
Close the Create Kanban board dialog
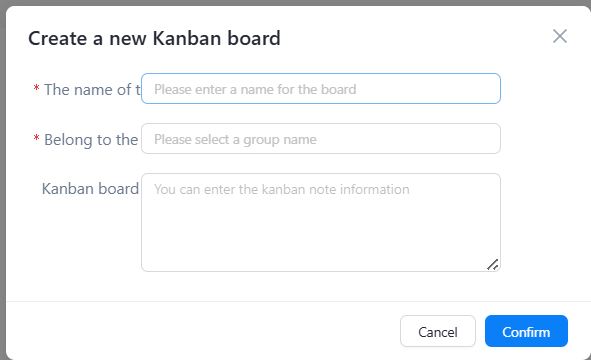tap(560, 37)
